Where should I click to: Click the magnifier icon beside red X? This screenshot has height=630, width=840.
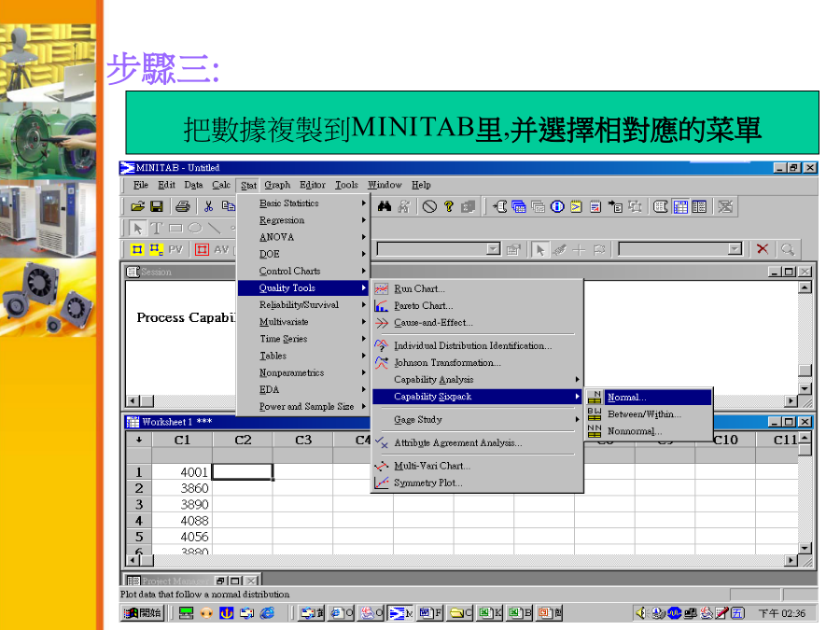(787, 249)
